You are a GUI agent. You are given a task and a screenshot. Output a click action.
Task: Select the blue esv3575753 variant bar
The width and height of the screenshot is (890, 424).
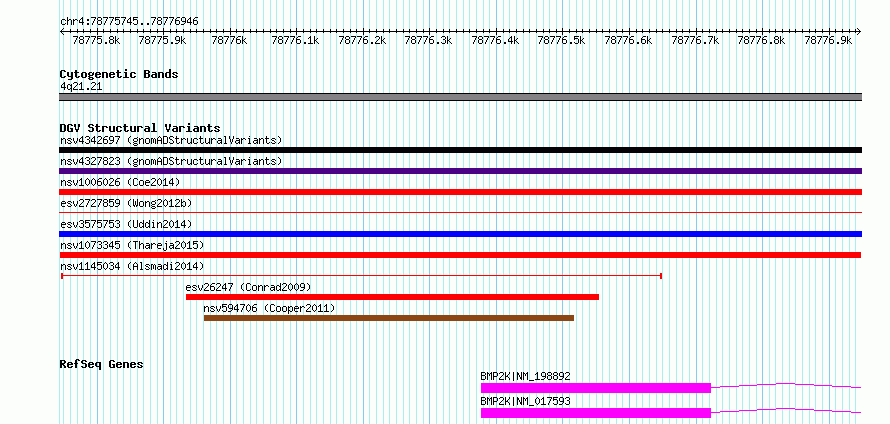pos(460,234)
